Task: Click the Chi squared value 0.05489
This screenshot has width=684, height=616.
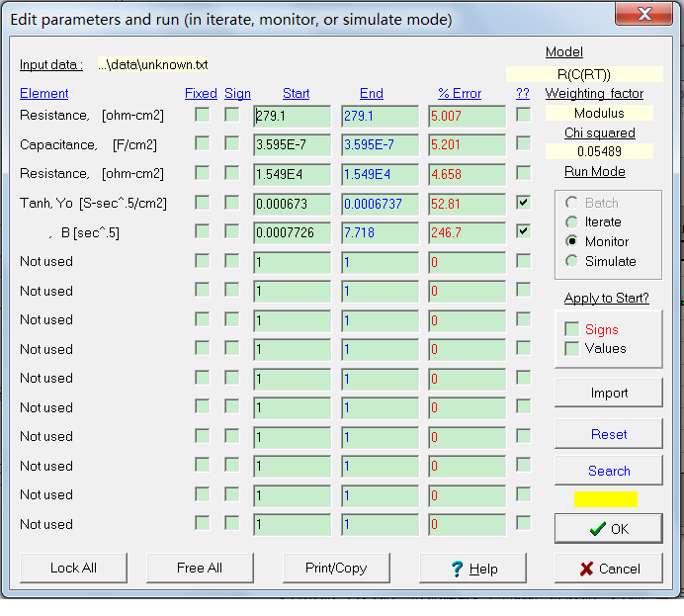Action: pyautogui.click(x=599, y=151)
